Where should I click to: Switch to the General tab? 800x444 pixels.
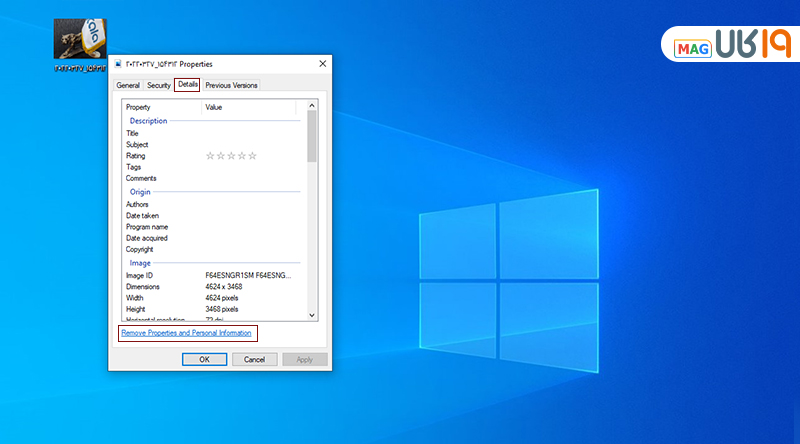[x=128, y=85]
